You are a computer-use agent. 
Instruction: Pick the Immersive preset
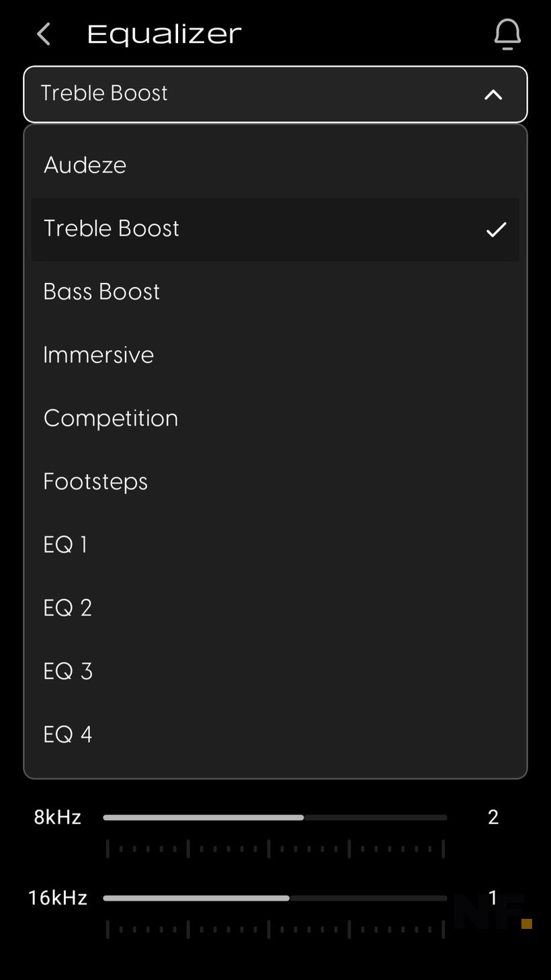(x=275, y=356)
